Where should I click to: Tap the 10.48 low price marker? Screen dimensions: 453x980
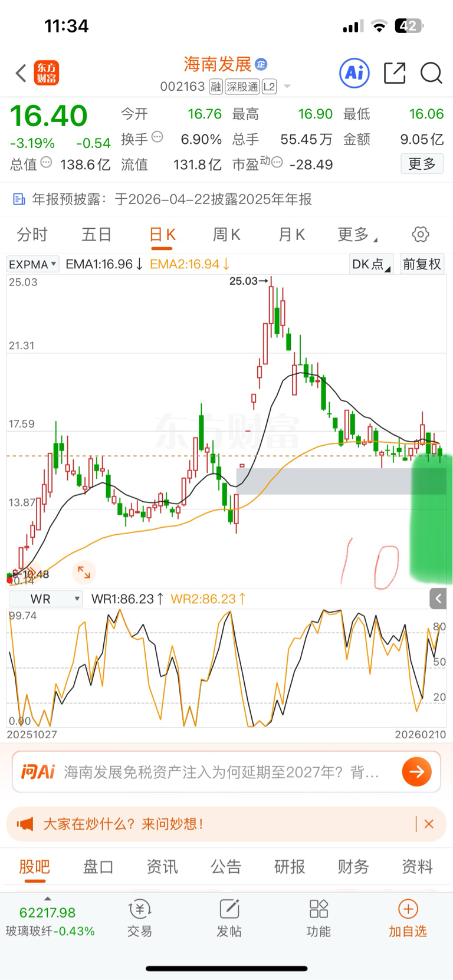(x=31, y=574)
